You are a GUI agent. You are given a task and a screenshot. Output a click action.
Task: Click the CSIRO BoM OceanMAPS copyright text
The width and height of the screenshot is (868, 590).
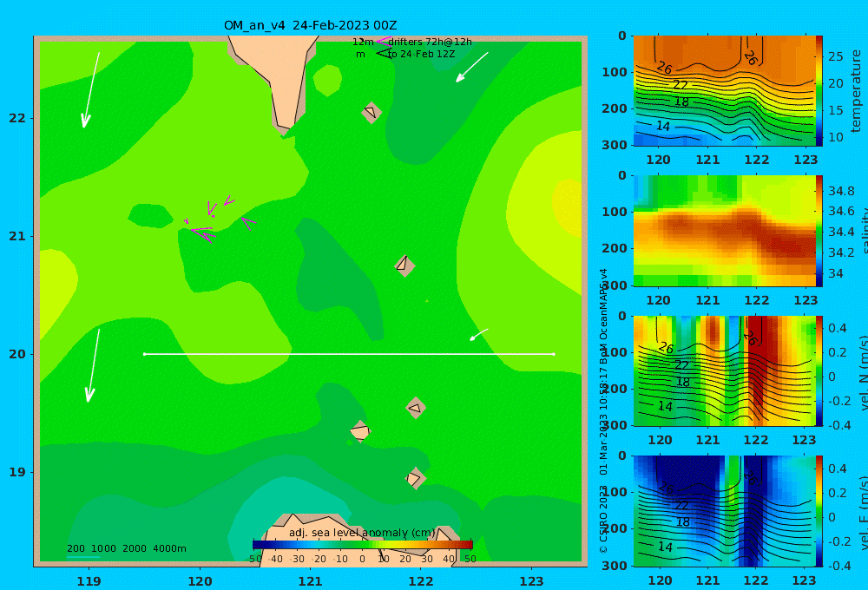click(603, 411)
